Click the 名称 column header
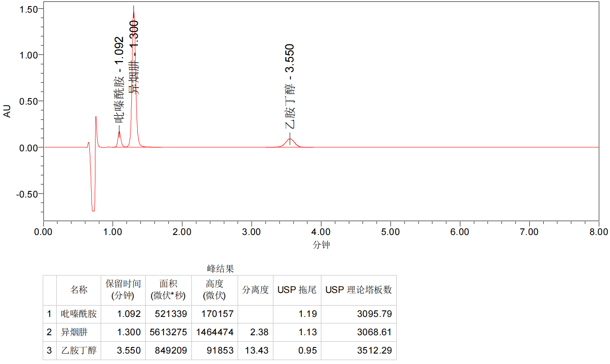The width and height of the screenshot is (610, 364). [x=79, y=290]
